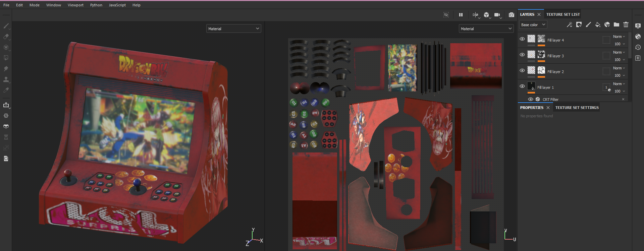Select the Material picker eyedropper
644x251 pixels.
(6, 90)
